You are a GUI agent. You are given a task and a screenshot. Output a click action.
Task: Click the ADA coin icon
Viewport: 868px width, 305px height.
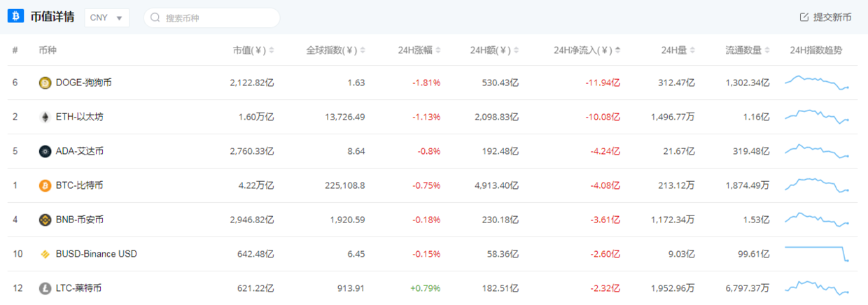pos(45,151)
